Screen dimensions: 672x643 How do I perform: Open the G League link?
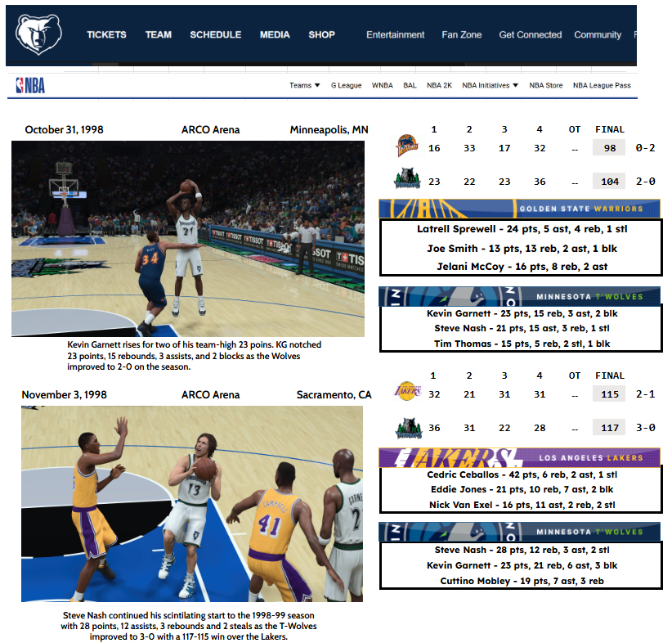347,85
